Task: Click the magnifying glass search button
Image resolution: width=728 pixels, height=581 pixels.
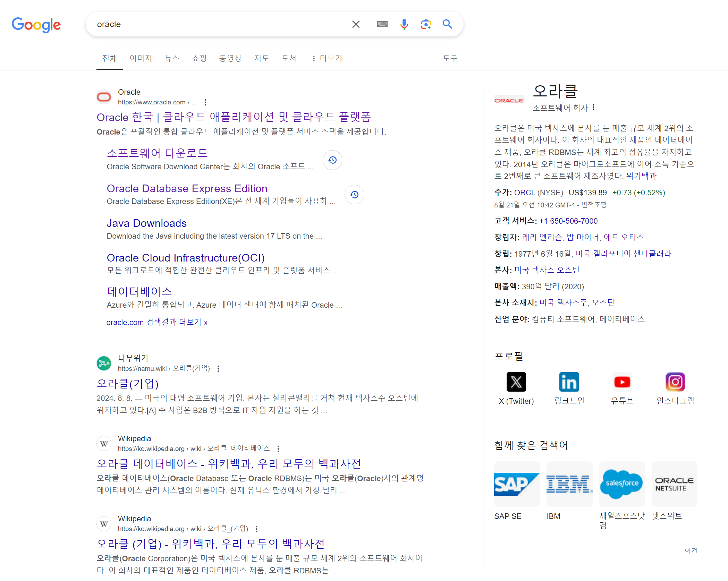Action: tap(447, 24)
